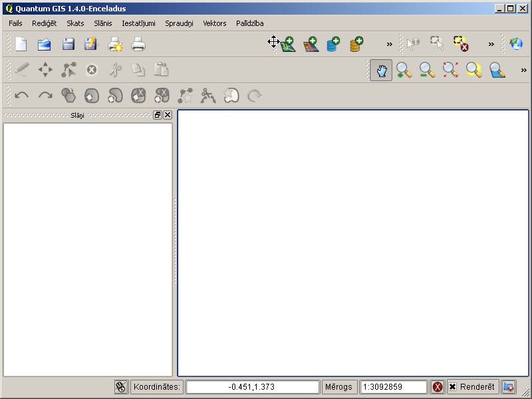532x399 pixels.
Task: Select the Zoom out tool
Action: 427,70
